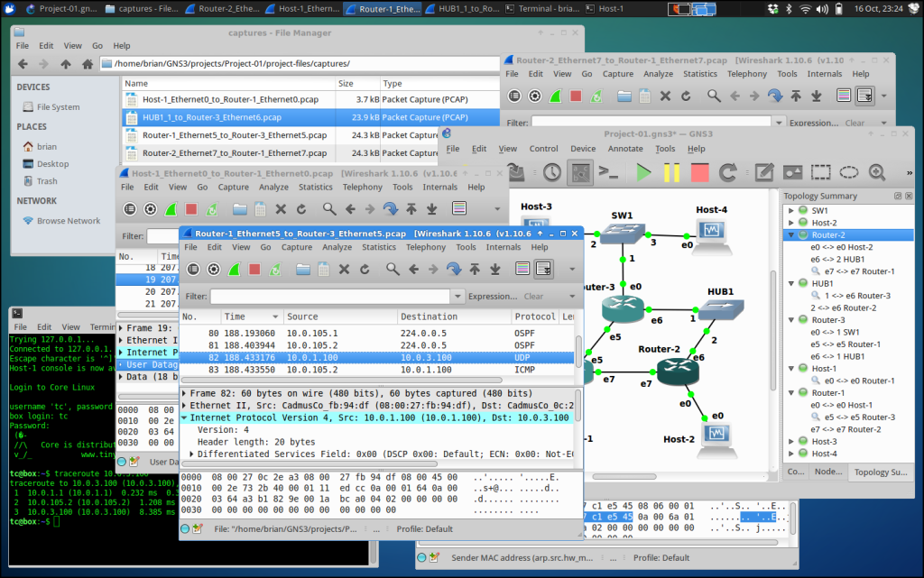Toggle colorize packets in Host-1_Ethernet0 Wireshark
Image resolution: width=924 pixels, height=578 pixels.
click(459, 208)
